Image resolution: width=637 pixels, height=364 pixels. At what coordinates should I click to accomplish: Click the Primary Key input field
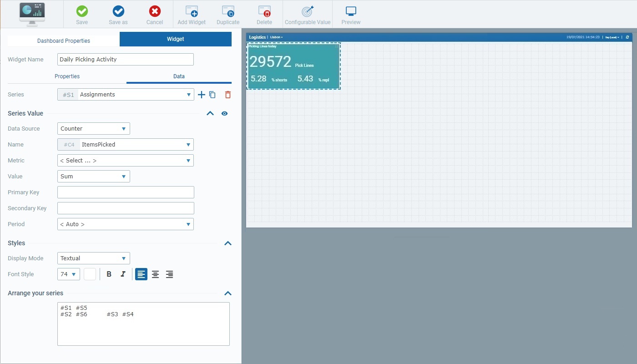(x=126, y=192)
